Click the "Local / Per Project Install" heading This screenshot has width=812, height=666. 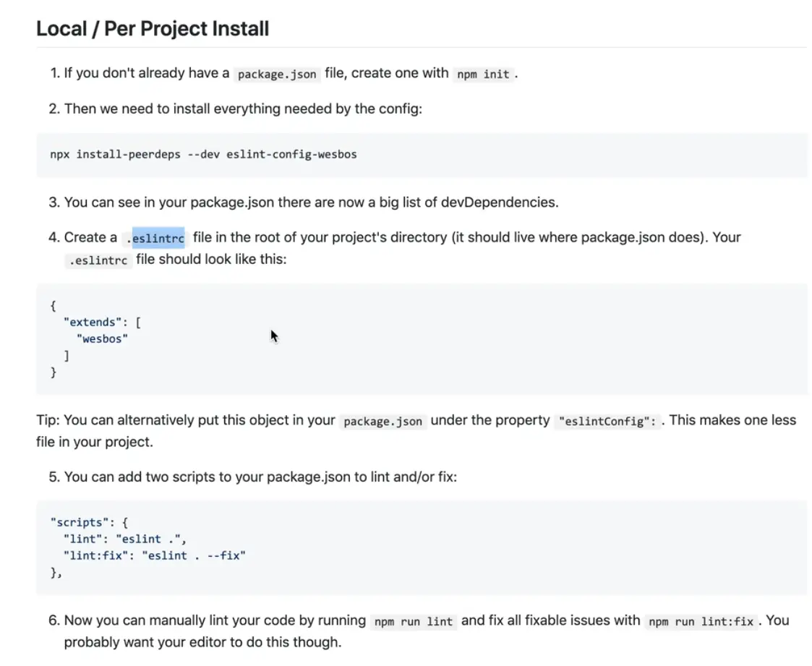pos(153,29)
